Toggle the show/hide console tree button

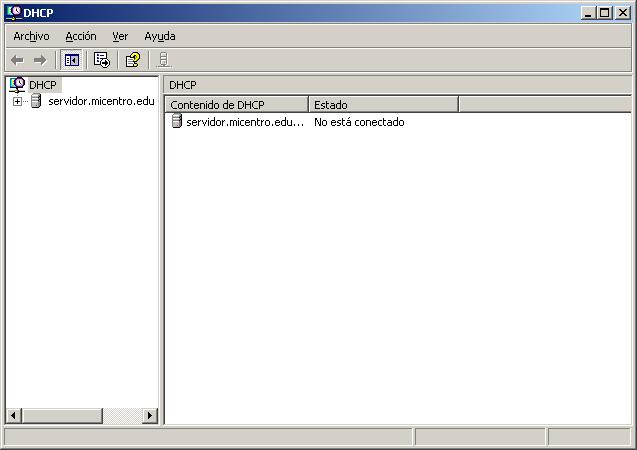tap(72, 60)
